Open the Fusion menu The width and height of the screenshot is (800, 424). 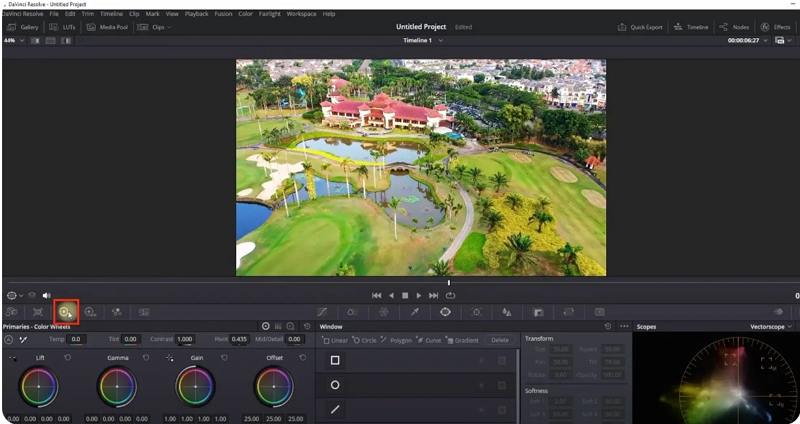pos(223,14)
